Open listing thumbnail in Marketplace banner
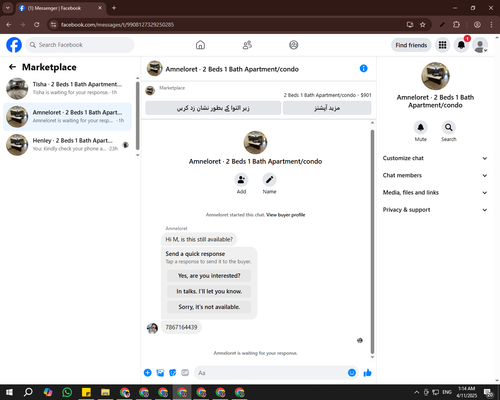 click(150, 90)
